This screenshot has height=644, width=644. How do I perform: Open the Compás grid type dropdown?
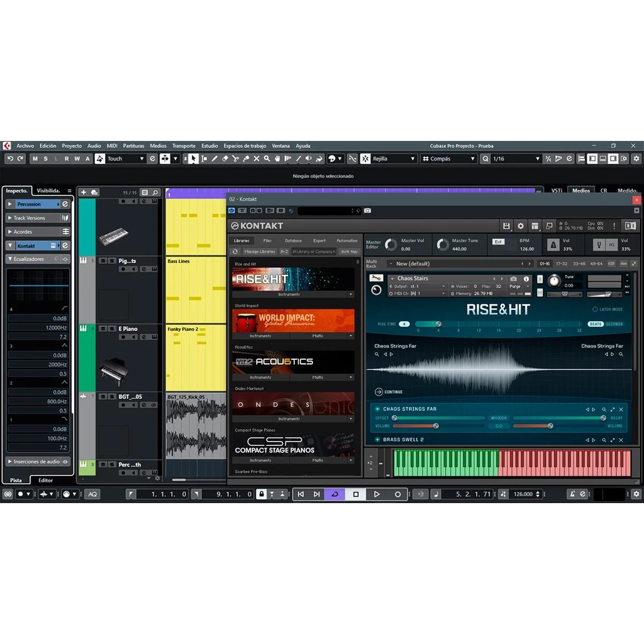(x=449, y=158)
